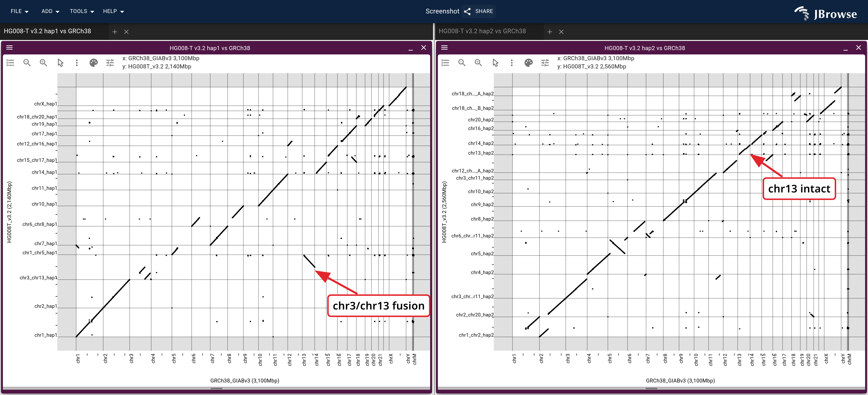This screenshot has width=868, height=395.
Task: Add a new tab beside hap1 tab
Action: tap(115, 32)
